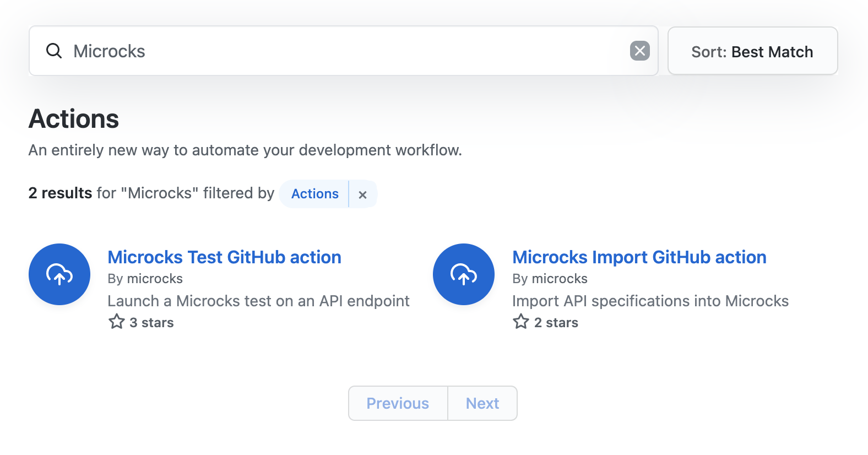Click the Microcks Test action cloud icon
This screenshot has width=868, height=455.
coord(59,274)
